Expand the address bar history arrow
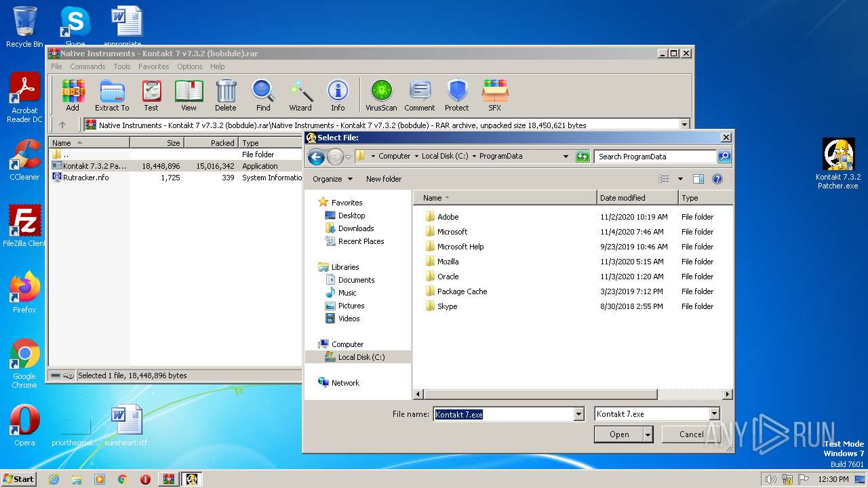The width and height of the screenshot is (868, 488). (x=566, y=157)
